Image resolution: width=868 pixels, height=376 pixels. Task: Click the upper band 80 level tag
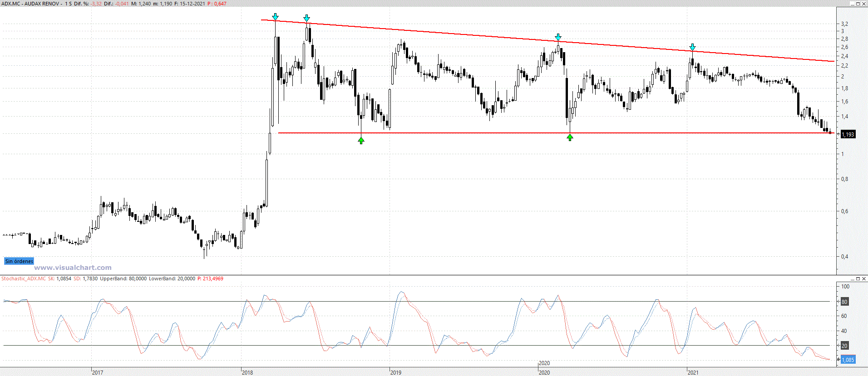click(844, 302)
